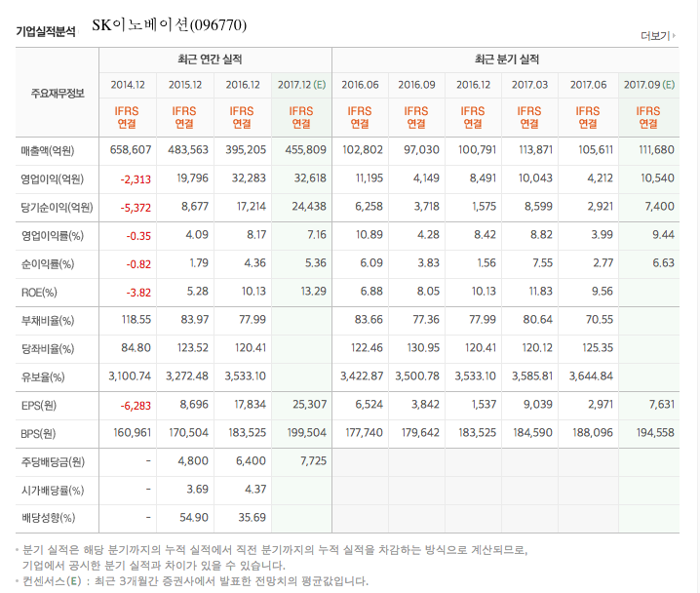The width and height of the screenshot is (700, 593).
Task: Click the ROE(%) row label
Action: coord(39,293)
